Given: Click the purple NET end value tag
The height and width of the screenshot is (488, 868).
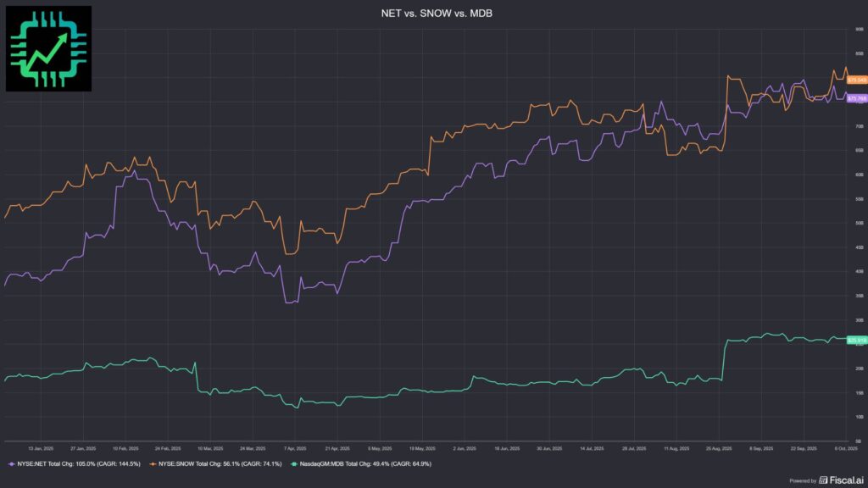Looking at the screenshot, I should tap(857, 98).
